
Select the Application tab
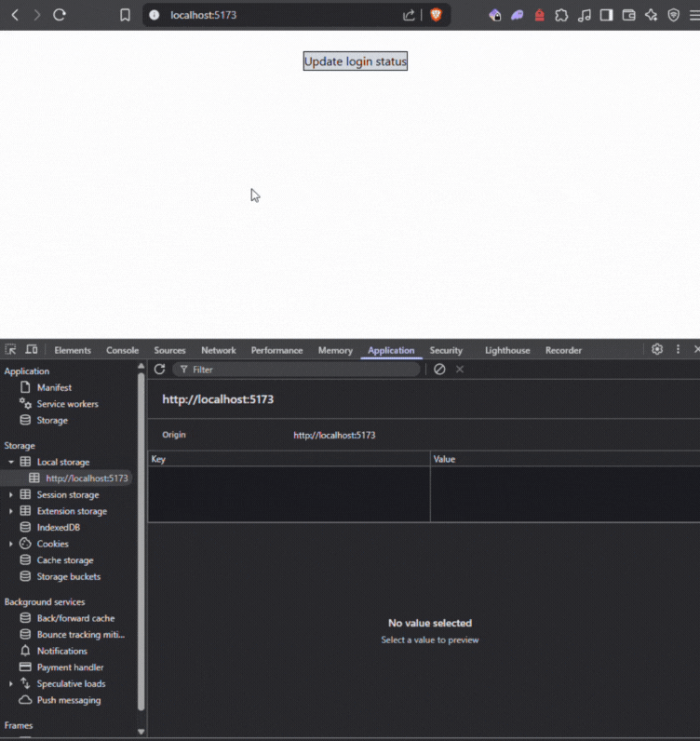pyautogui.click(x=391, y=350)
